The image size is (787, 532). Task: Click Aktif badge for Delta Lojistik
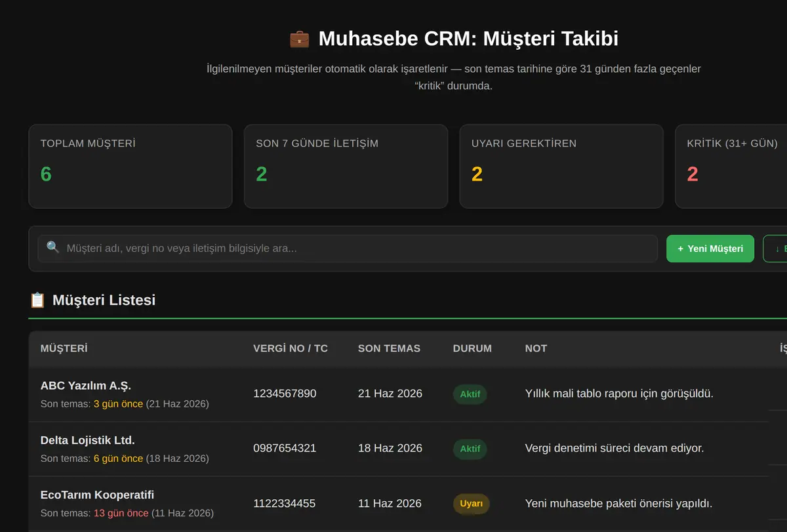[x=470, y=449]
